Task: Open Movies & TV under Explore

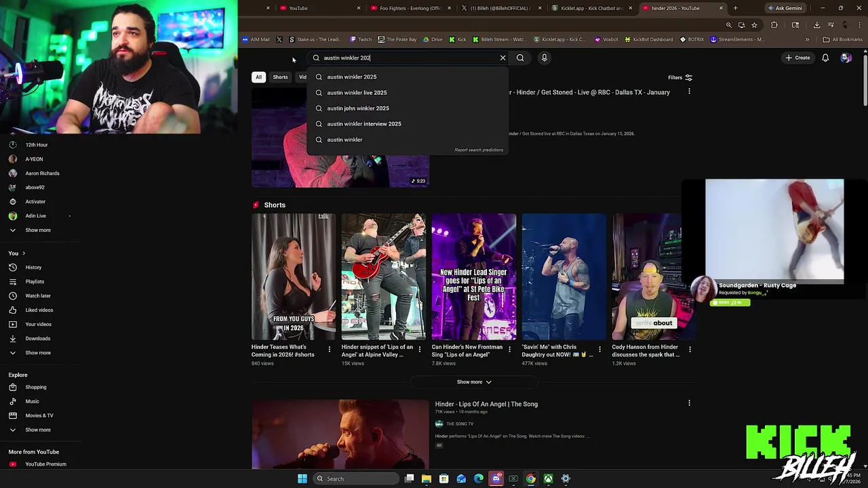Action: [41, 415]
